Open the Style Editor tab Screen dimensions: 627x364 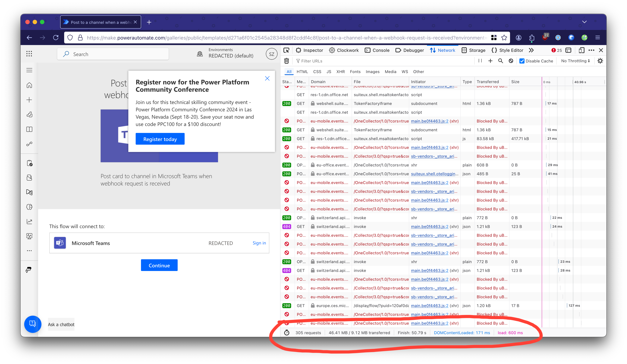coord(507,50)
